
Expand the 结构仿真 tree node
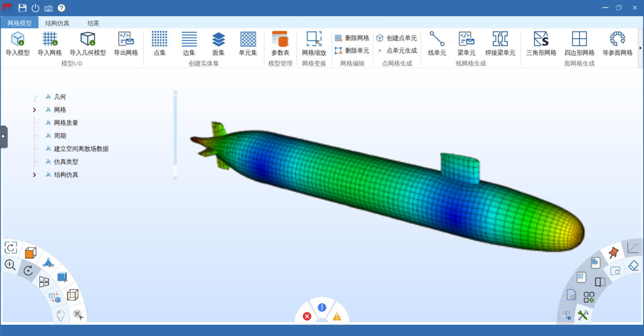[34, 175]
